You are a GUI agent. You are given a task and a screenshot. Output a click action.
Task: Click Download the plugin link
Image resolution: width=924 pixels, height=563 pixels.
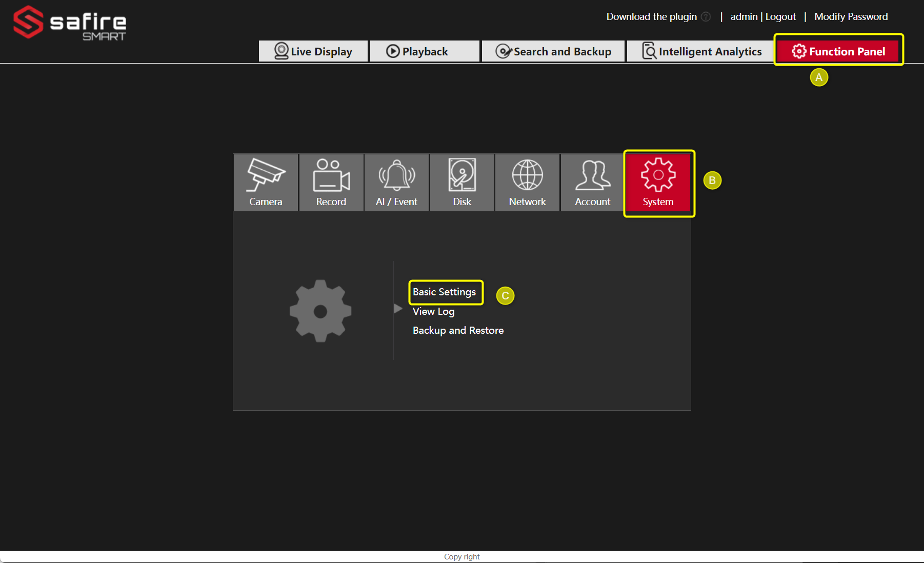(x=651, y=16)
